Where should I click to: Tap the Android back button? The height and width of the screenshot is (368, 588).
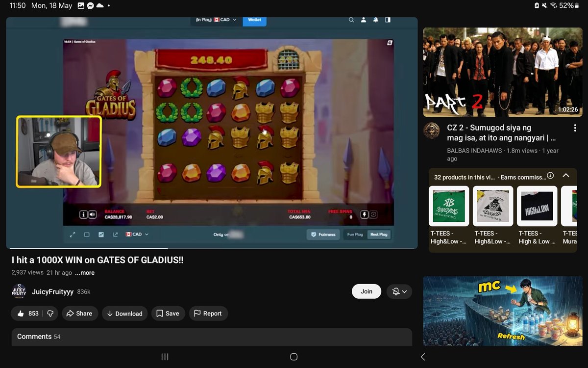[423, 357]
